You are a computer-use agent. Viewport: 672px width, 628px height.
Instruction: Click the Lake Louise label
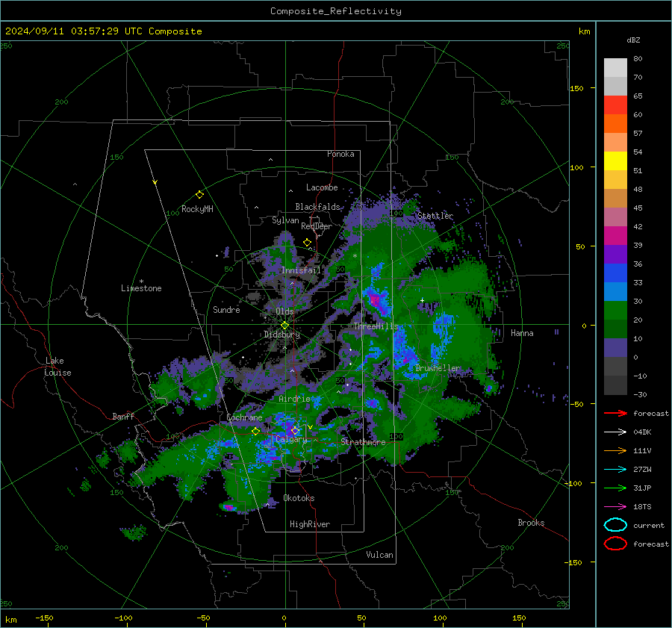(57, 367)
